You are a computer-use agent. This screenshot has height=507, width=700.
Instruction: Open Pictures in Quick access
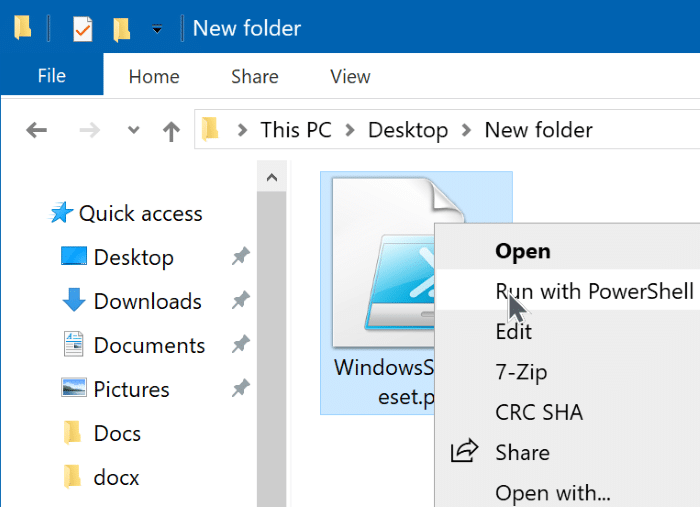coord(131,389)
